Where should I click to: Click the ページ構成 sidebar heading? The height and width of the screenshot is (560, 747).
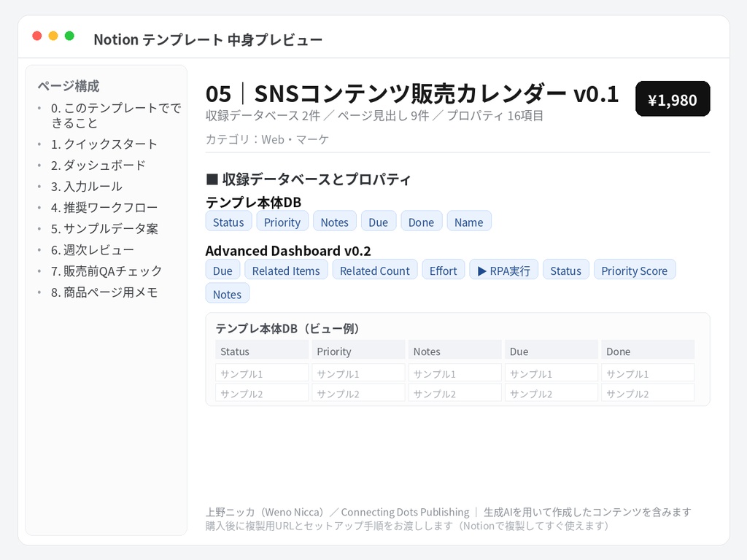pos(68,86)
